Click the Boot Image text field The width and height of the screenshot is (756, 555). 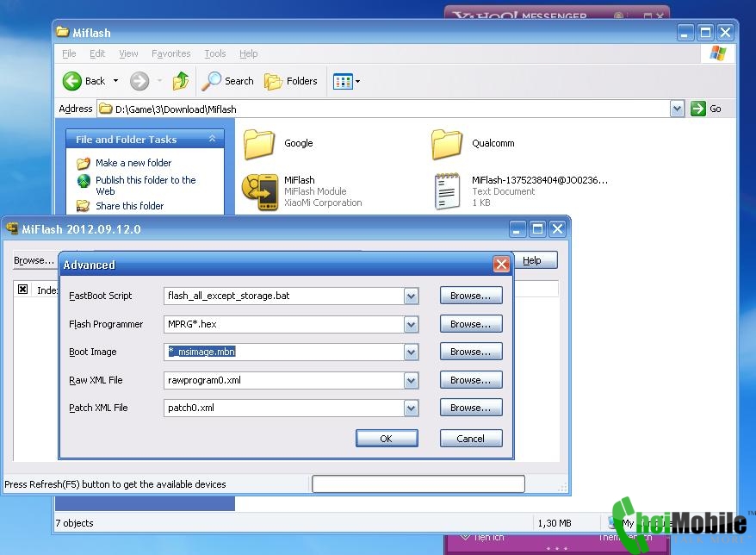[284, 352]
